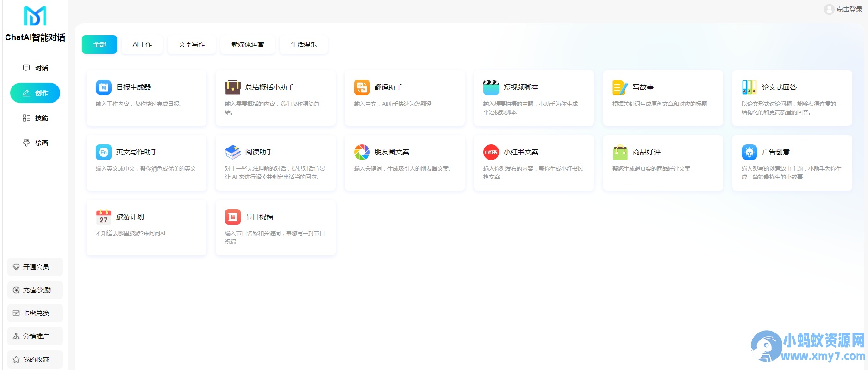Open the 新媒体运营 tab
868x370 pixels.
(248, 44)
